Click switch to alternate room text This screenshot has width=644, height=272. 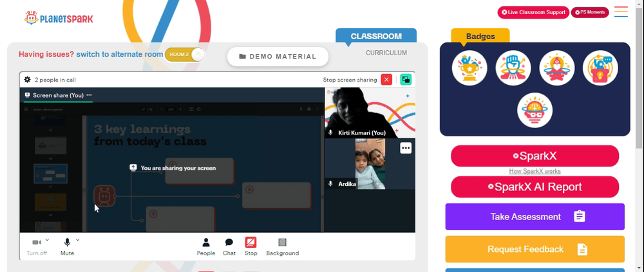[x=120, y=54]
